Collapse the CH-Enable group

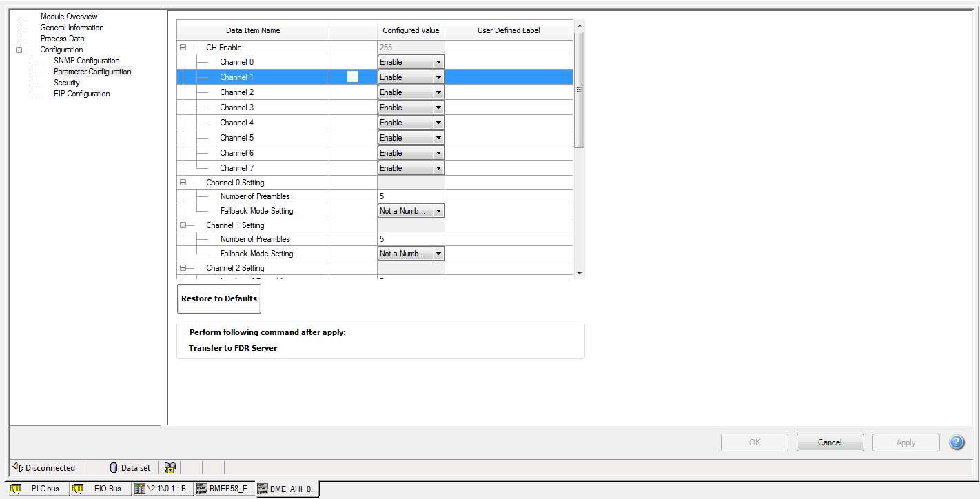[183, 48]
